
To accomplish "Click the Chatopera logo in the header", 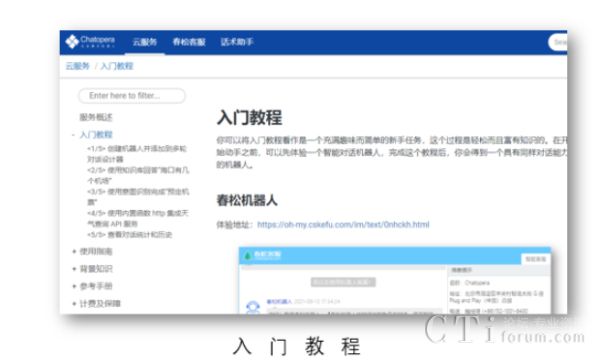I will tap(90, 42).
